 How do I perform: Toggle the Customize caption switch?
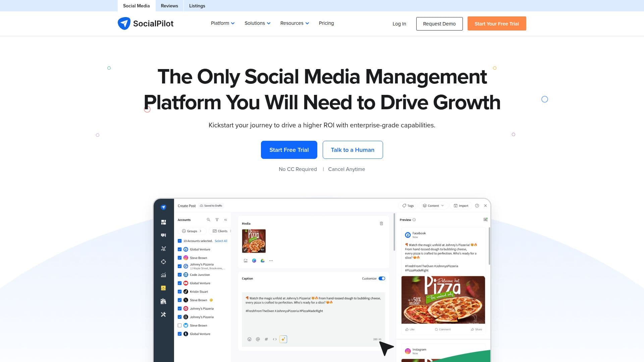click(x=382, y=279)
